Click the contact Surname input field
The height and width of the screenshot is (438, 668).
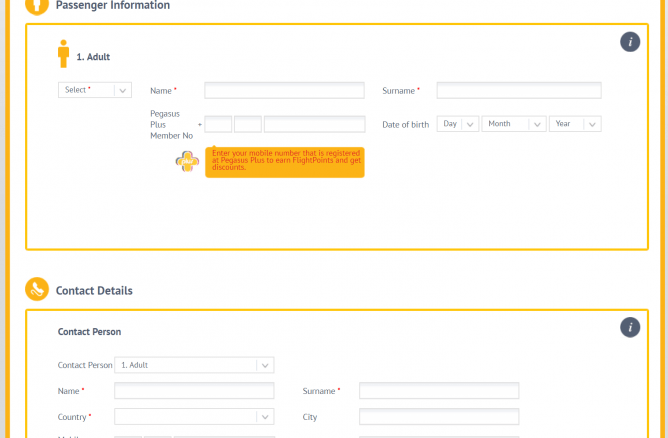tap(439, 391)
